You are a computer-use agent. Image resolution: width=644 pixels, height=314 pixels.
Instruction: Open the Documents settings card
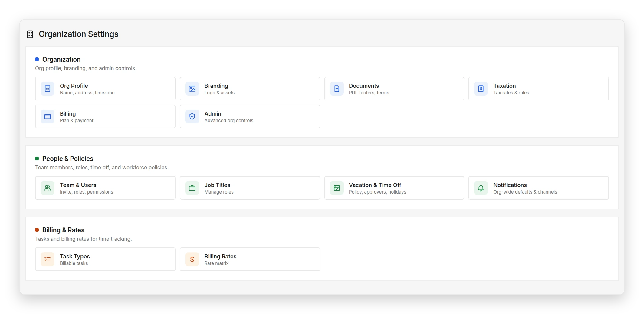(x=394, y=89)
